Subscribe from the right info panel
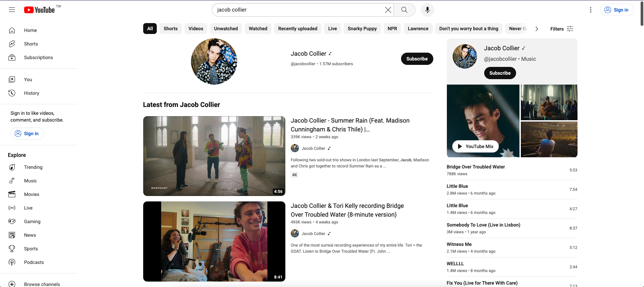Viewport: 644px width, 287px height. (x=500, y=73)
